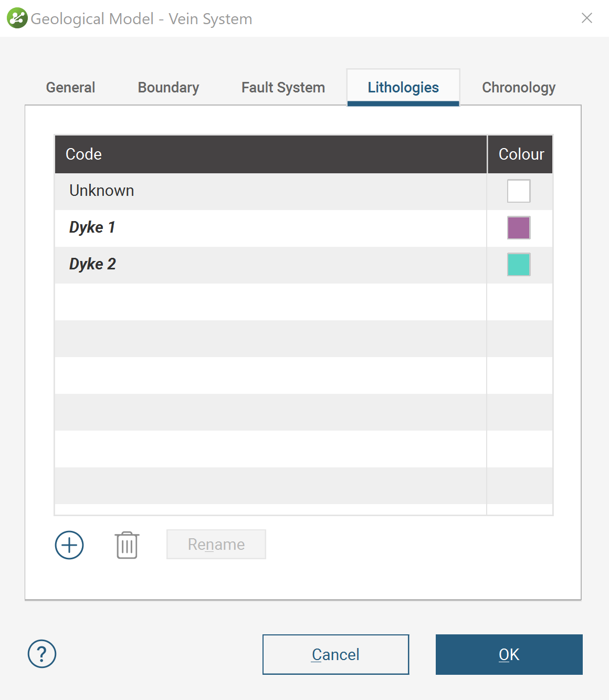The height and width of the screenshot is (700, 609).
Task: Switch to the General tab
Action: (x=70, y=87)
